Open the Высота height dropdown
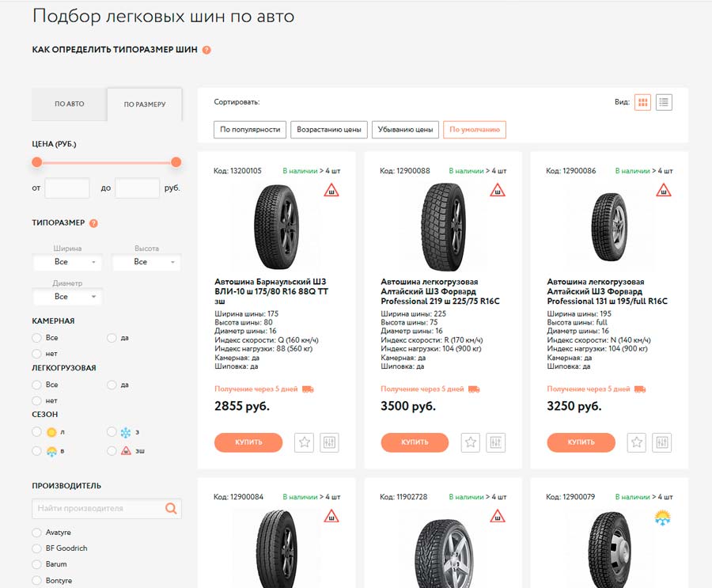Screen dimensions: 712x588 pyautogui.click(x=146, y=262)
